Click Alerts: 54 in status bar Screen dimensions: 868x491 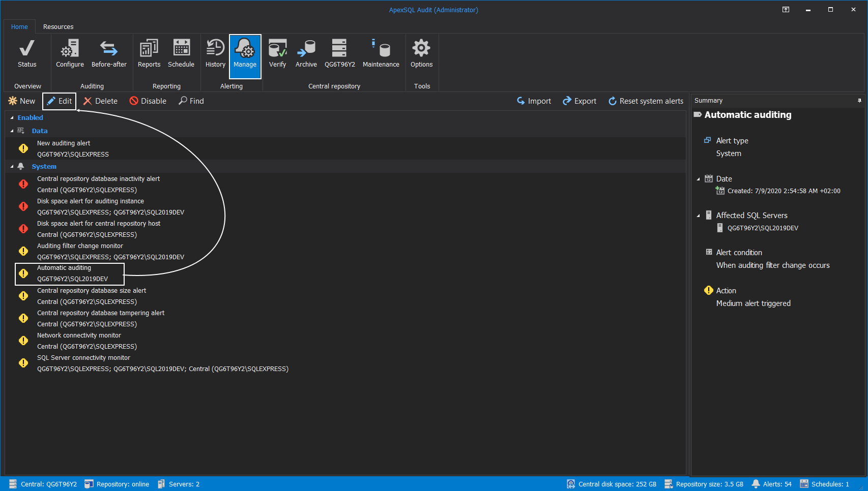tap(772, 484)
